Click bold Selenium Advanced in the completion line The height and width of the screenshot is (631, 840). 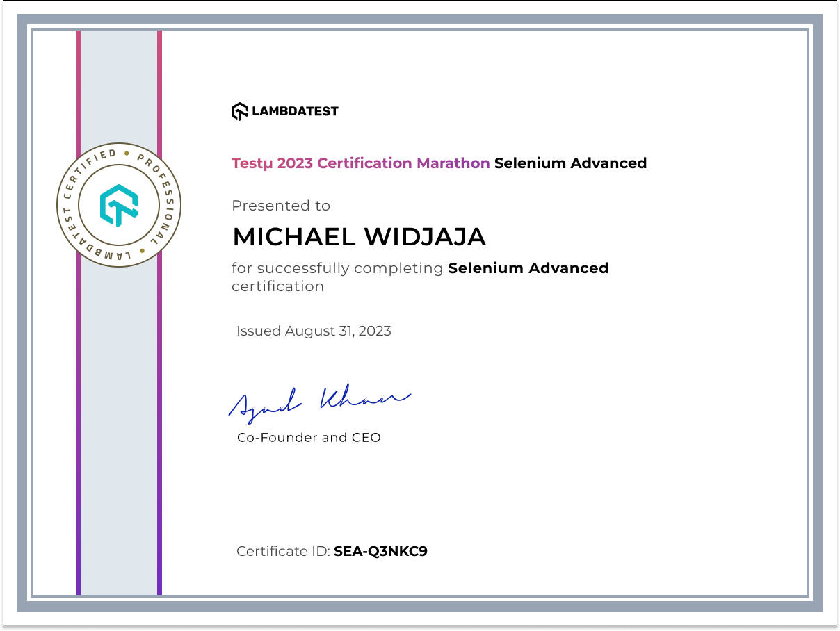pyautogui.click(x=528, y=268)
